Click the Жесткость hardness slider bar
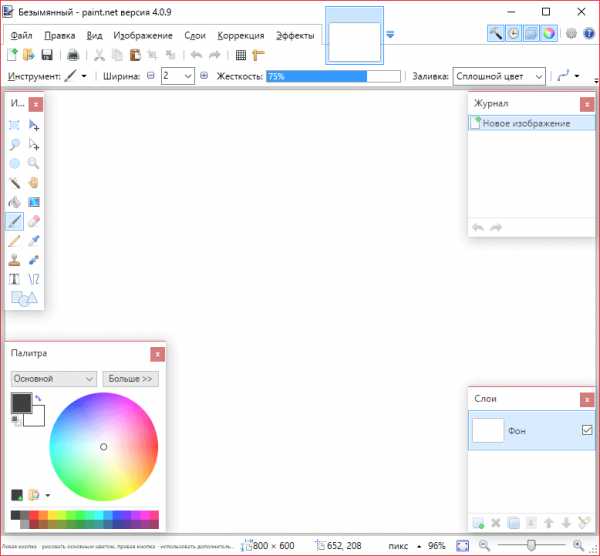 pyautogui.click(x=333, y=76)
